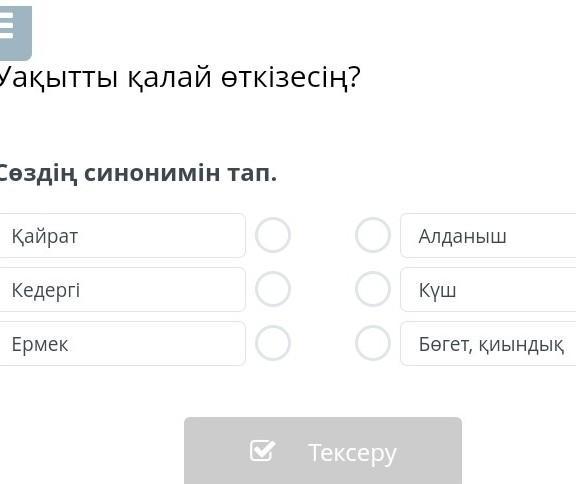
Task: Click the Кедергі word box
Action: pos(122,289)
